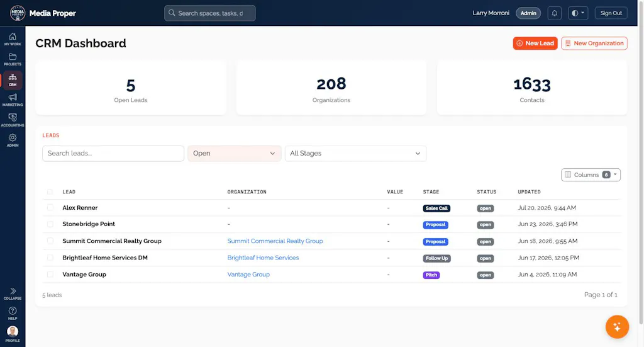
Task: Click the Pitch stage badge
Action: (x=431, y=275)
